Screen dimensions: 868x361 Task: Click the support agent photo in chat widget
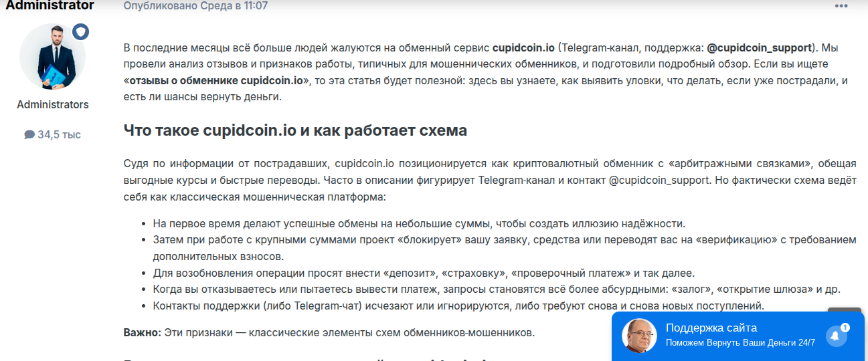pyautogui.click(x=639, y=336)
